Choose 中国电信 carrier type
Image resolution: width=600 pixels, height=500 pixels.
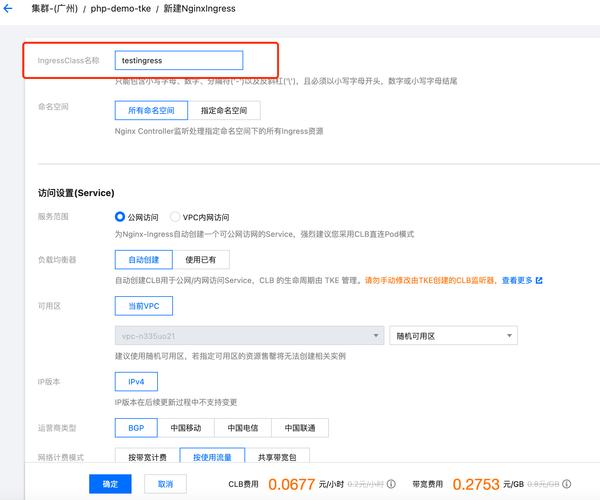click(x=243, y=428)
